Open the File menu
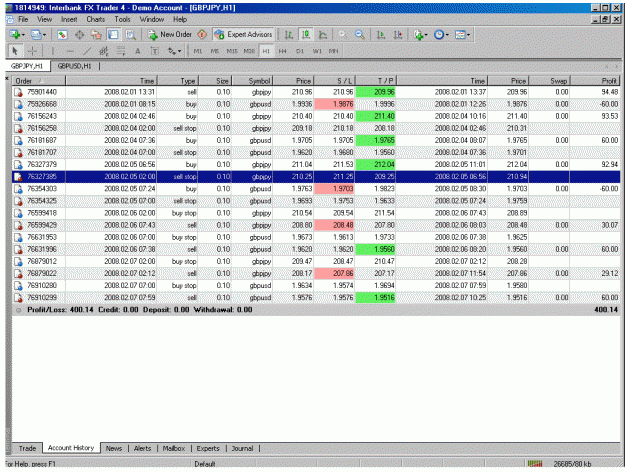625x472 pixels. click(23, 19)
